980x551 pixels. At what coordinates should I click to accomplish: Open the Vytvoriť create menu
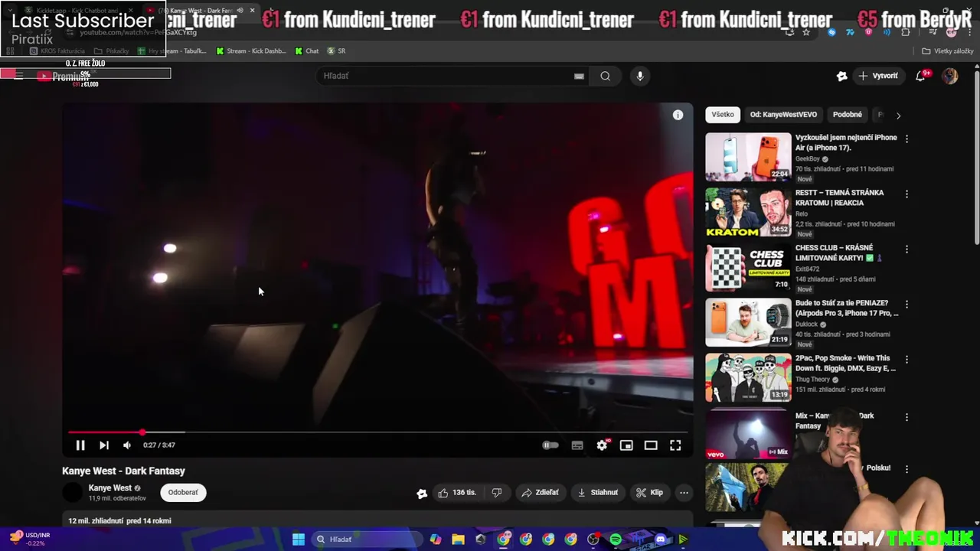click(x=878, y=76)
